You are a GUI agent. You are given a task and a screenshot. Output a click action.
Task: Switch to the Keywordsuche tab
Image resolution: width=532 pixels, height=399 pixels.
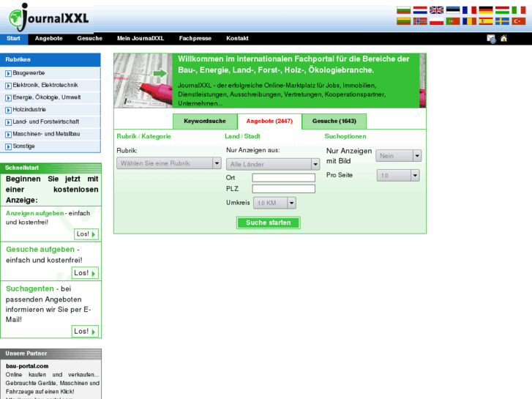pos(205,122)
